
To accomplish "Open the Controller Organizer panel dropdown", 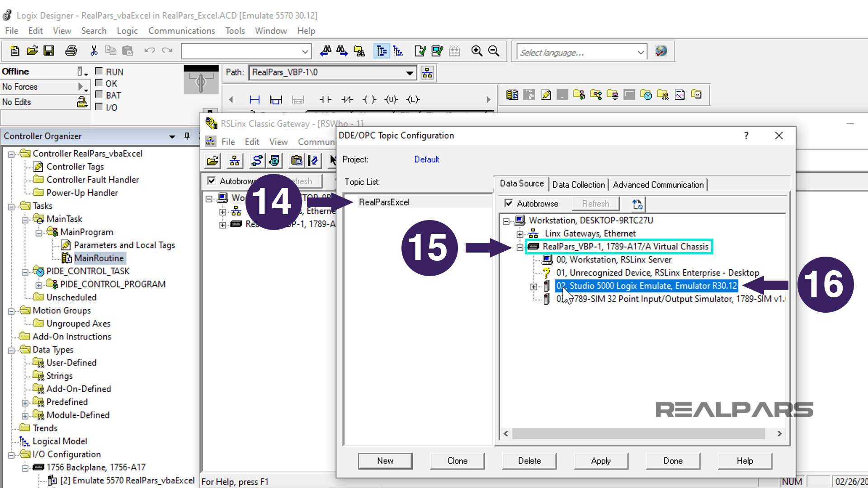I will 172,136.
